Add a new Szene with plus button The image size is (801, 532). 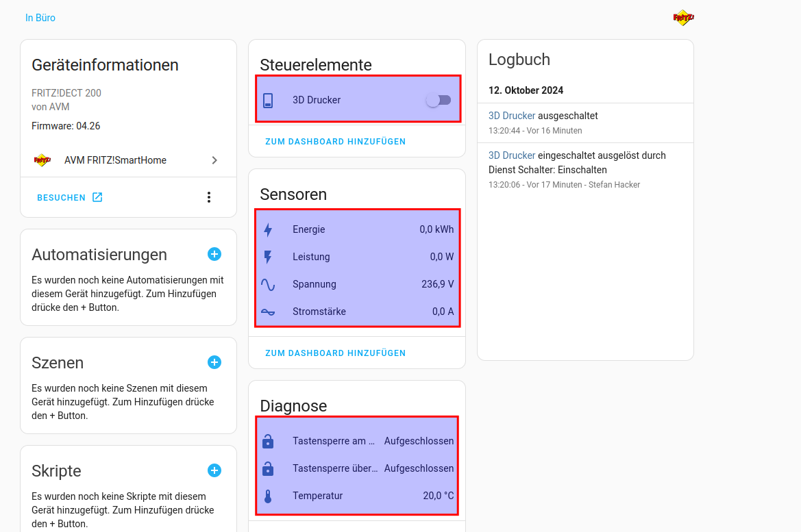[214, 362]
